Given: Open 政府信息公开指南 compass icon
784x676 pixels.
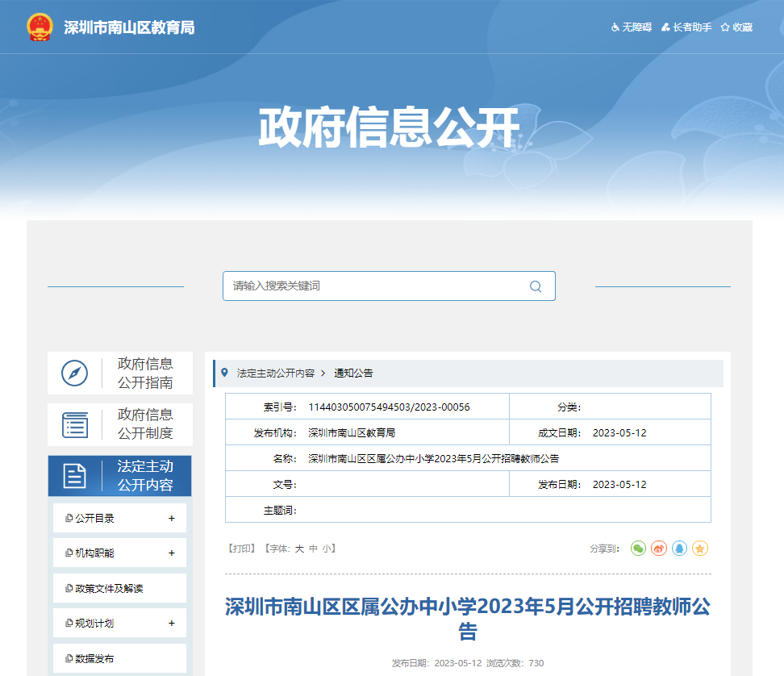Looking at the screenshot, I should coord(75,373).
